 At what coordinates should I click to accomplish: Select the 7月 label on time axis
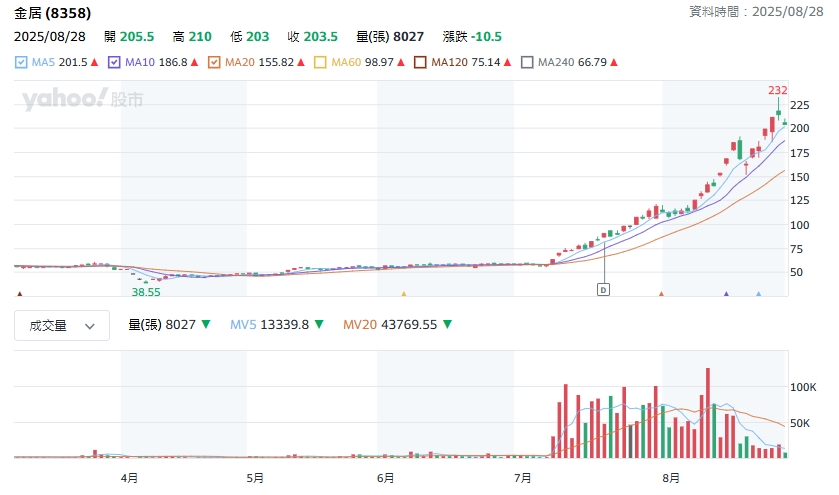pyautogui.click(x=520, y=478)
